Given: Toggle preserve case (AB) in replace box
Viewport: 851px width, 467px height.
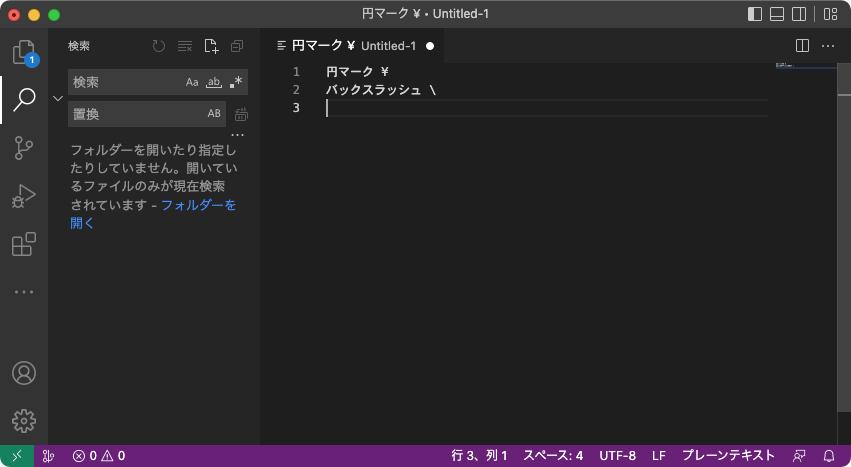Looking at the screenshot, I should pos(214,114).
